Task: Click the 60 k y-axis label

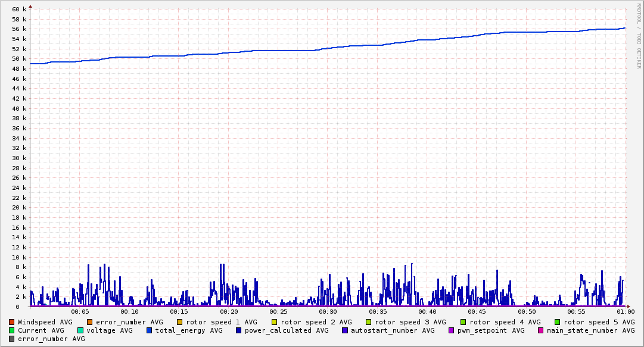Action: [x=19, y=10]
